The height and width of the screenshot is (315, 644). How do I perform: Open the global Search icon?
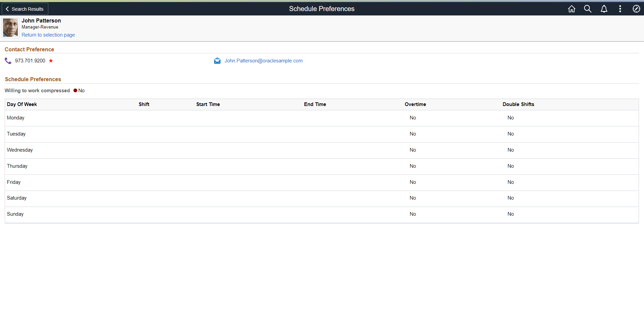(x=588, y=9)
